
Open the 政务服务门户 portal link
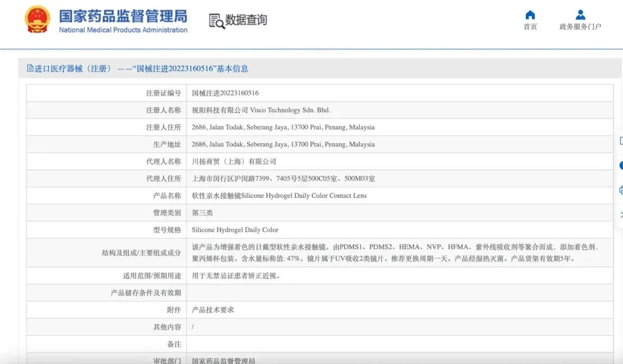[580, 25]
